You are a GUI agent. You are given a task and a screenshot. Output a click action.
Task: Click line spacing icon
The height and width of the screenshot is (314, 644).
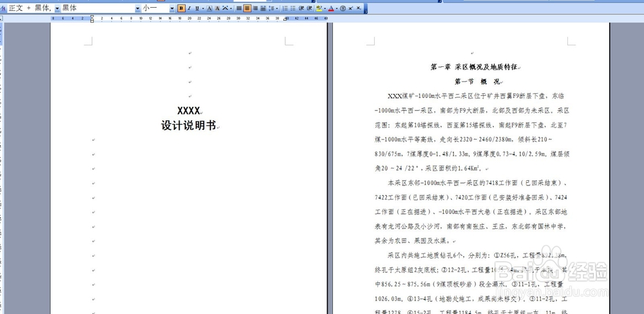coord(272,8)
